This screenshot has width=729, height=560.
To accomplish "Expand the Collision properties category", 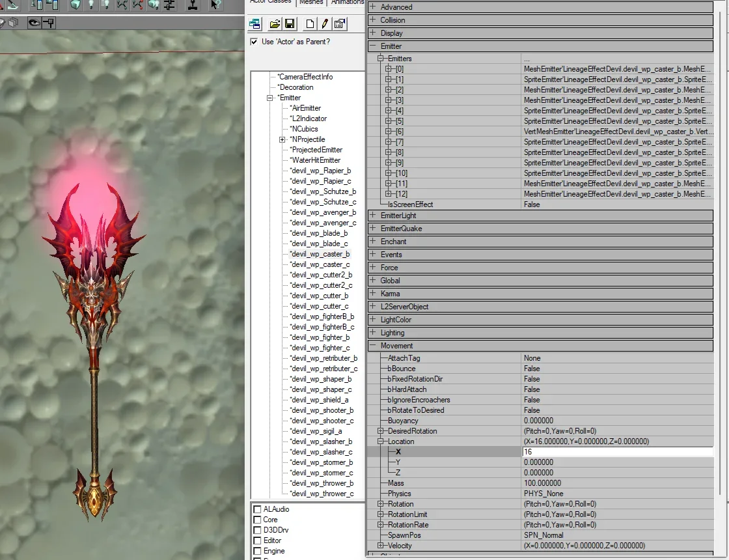I will tap(372, 20).
